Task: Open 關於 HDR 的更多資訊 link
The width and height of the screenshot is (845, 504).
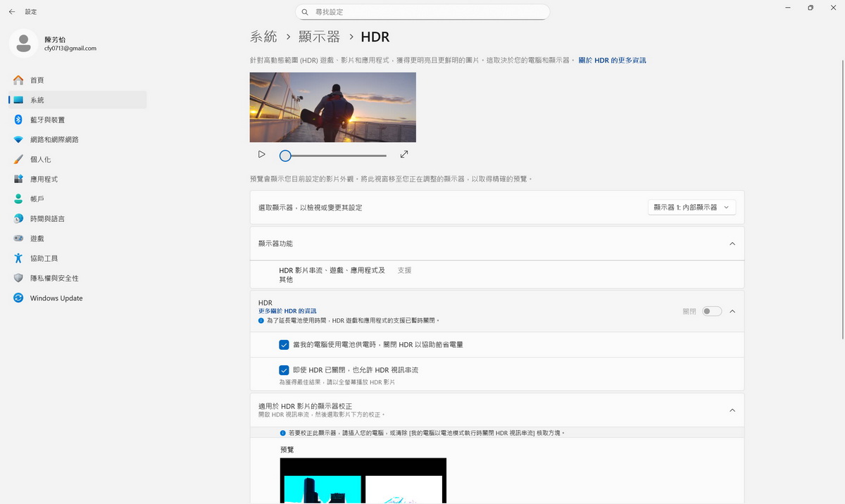Action: (x=612, y=61)
